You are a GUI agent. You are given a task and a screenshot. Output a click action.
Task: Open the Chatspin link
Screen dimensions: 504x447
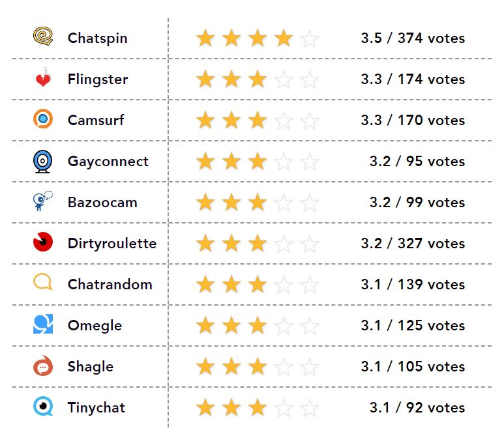tap(97, 38)
